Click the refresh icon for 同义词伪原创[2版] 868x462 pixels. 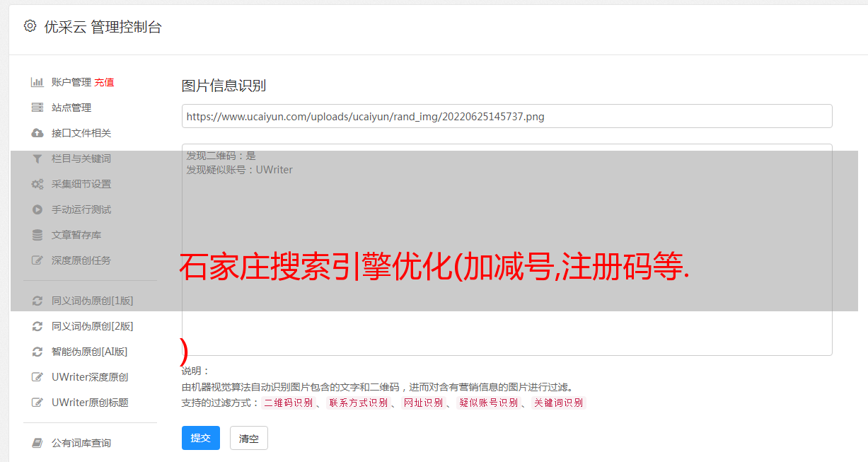coord(37,326)
